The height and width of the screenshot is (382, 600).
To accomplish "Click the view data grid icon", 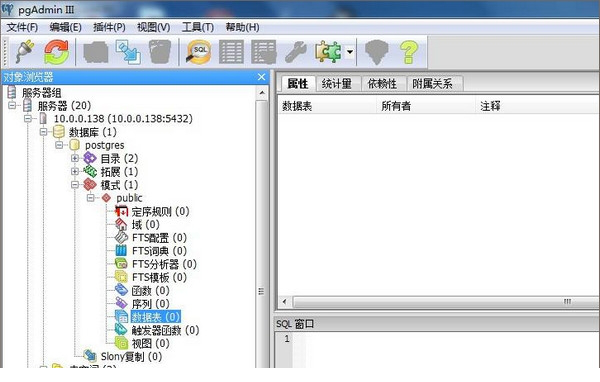I will 231,52.
